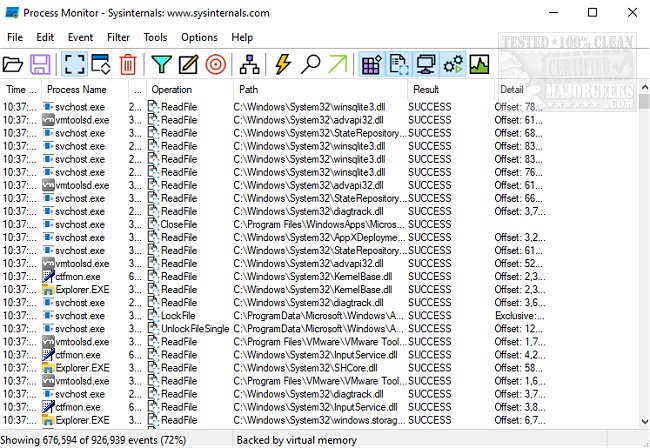Toggle the Show Profiling Events graph icon
This screenshot has width=650, height=448.
tap(479, 65)
